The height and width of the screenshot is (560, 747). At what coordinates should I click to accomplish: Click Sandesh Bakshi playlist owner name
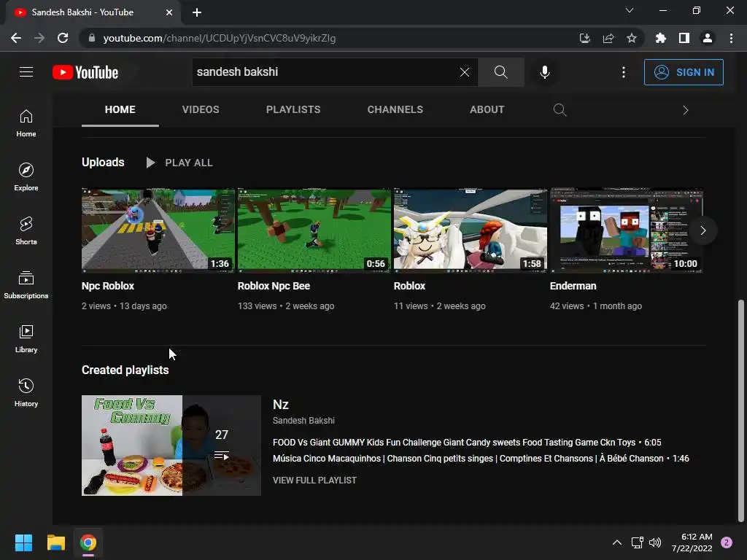303,421
